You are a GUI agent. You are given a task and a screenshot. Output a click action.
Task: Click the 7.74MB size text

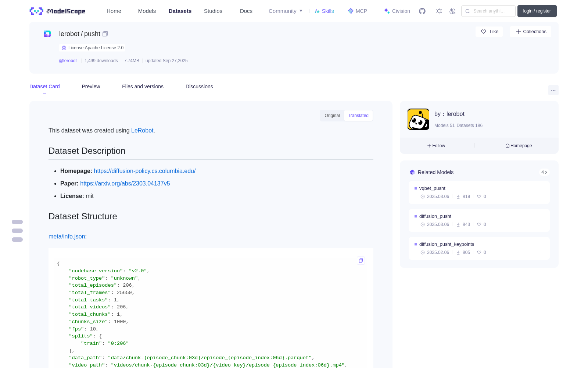click(x=132, y=61)
